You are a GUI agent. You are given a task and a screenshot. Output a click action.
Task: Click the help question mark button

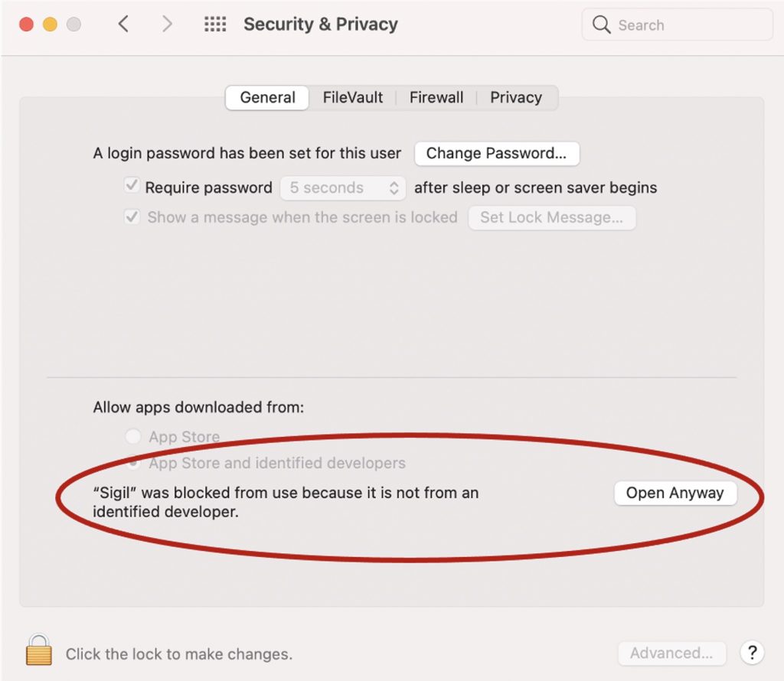(x=752, y=653)
